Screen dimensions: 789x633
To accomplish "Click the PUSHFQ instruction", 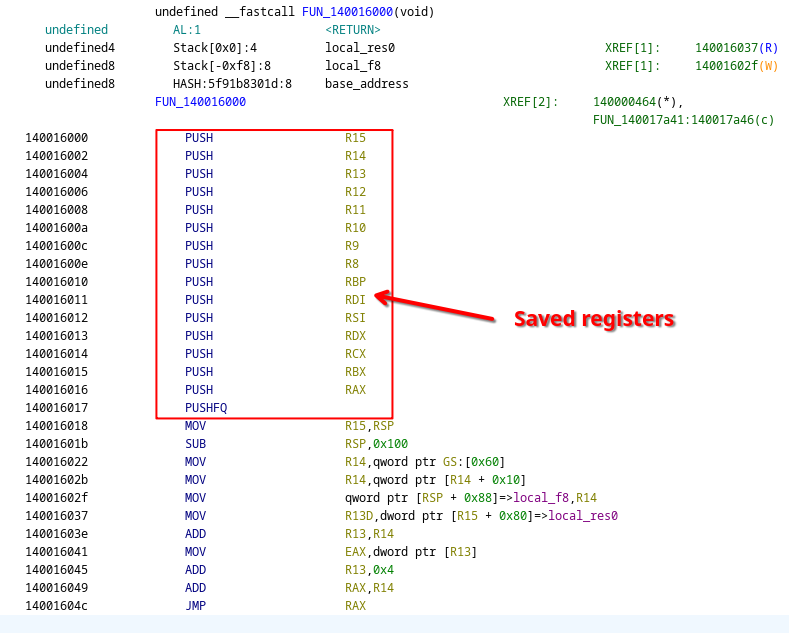I will click(206, 408).
